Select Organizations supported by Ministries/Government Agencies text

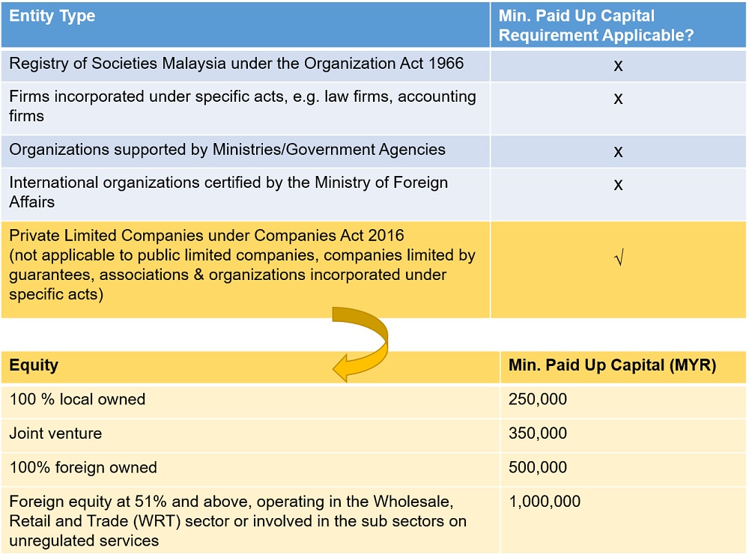227,150
